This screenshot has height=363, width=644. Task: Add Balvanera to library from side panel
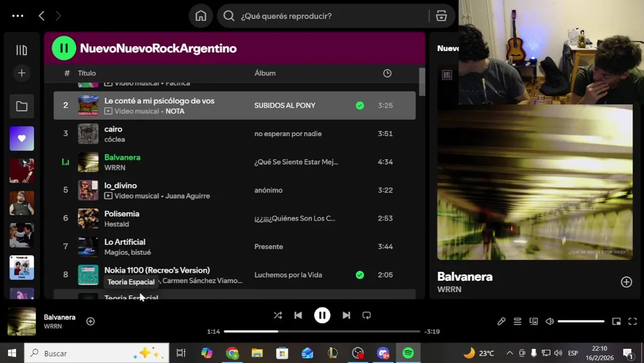coord(626,282)
